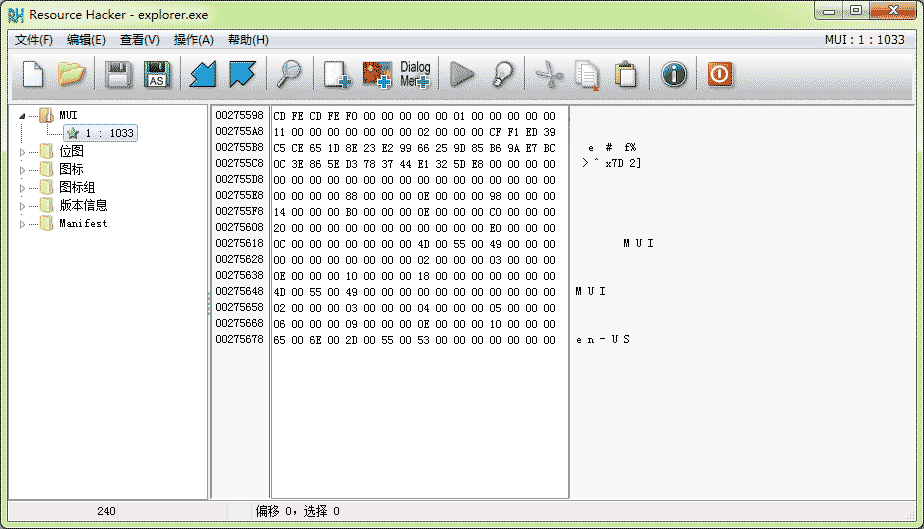
Task: Click the Add image resource icon
Action: click(376, 74)
